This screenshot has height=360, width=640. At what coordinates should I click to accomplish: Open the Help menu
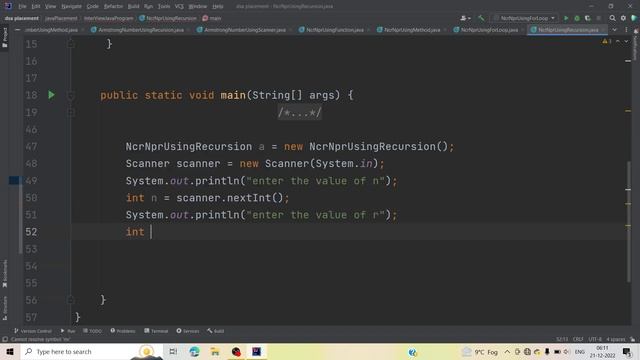pos(218,6)
